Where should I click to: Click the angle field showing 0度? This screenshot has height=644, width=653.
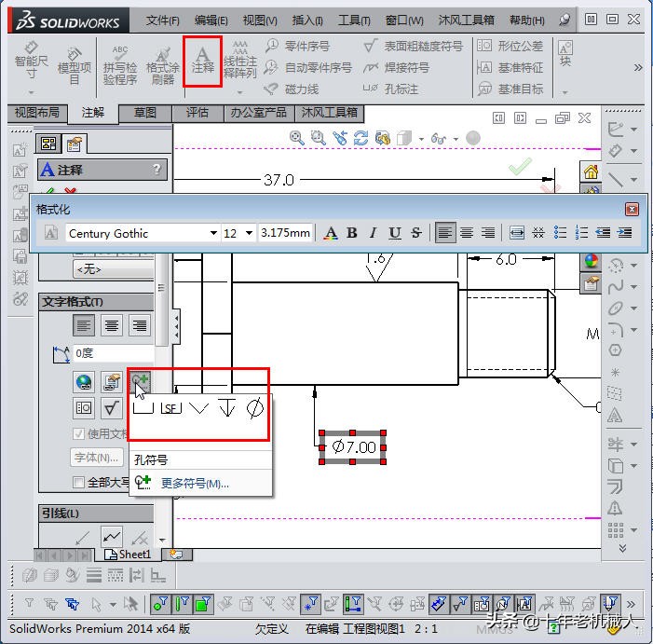114,353
